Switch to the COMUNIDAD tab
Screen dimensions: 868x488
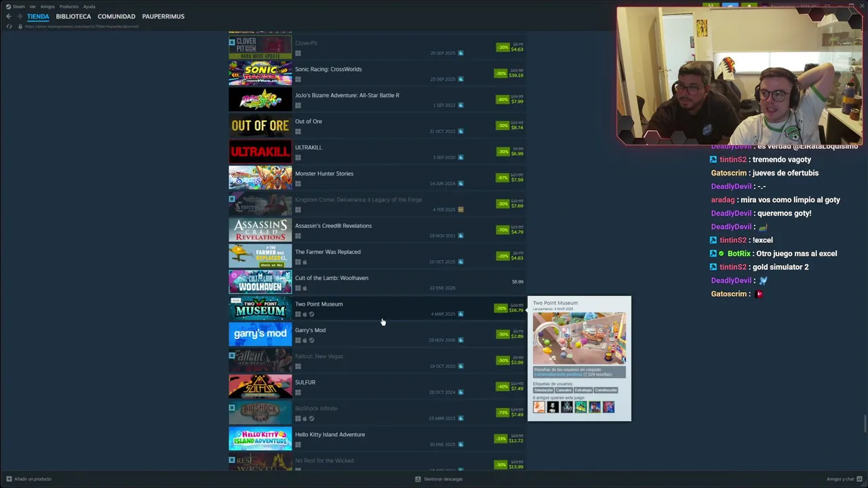click(117, 16)
